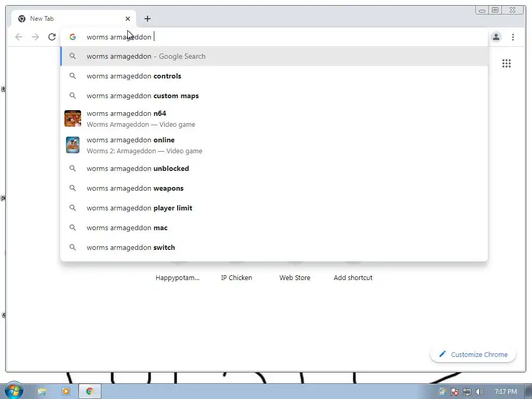Choose worms armageddon Google Search suggestion
532x399 pixels.
coord(274,56)
